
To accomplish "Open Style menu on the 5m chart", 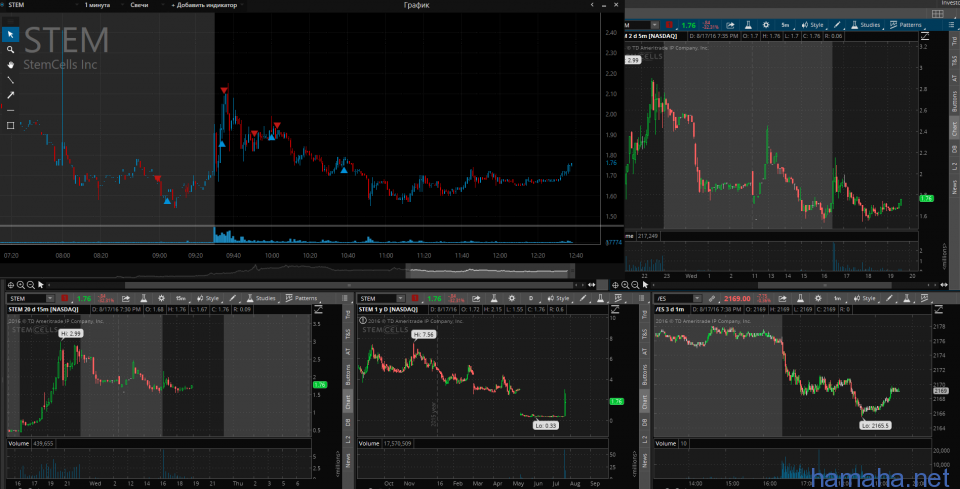I will (813, 25).
